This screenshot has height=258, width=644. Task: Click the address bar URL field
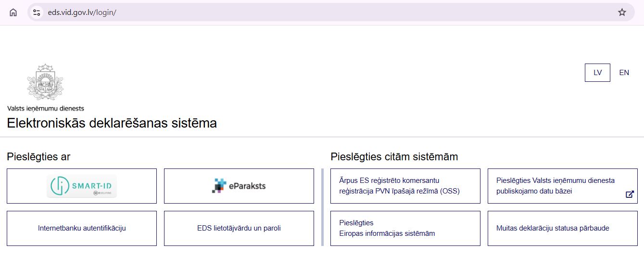[x=289, y=13]
